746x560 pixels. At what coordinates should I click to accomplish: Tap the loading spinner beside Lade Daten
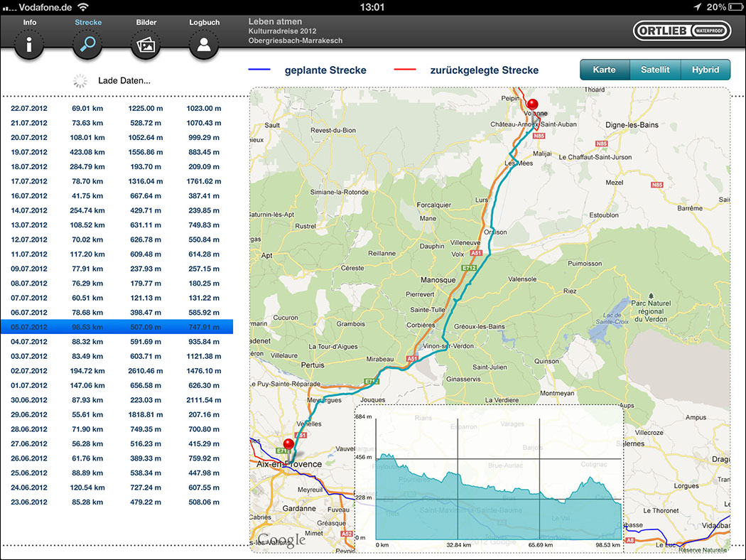[80, 81]
